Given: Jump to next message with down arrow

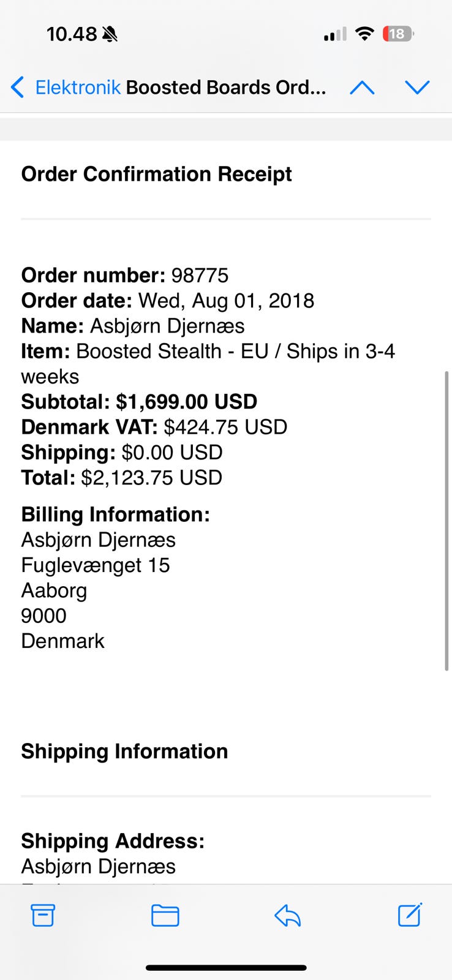Looking at the screenshot, I should [x=418, y=88].
